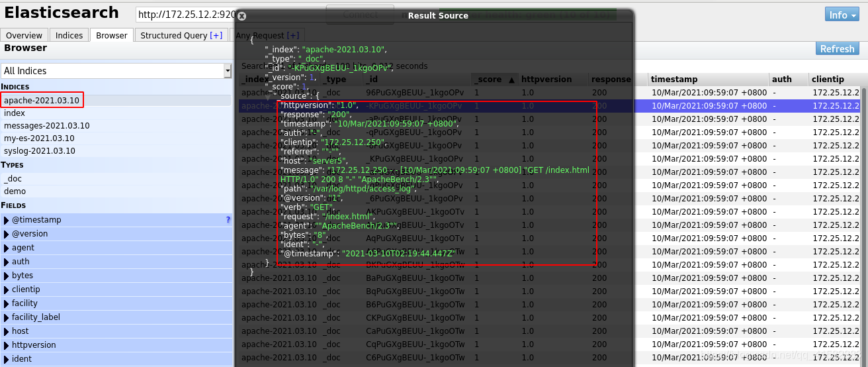Sort results by the auth column
The width and height of the screenshot is (868, 367).
789,79
